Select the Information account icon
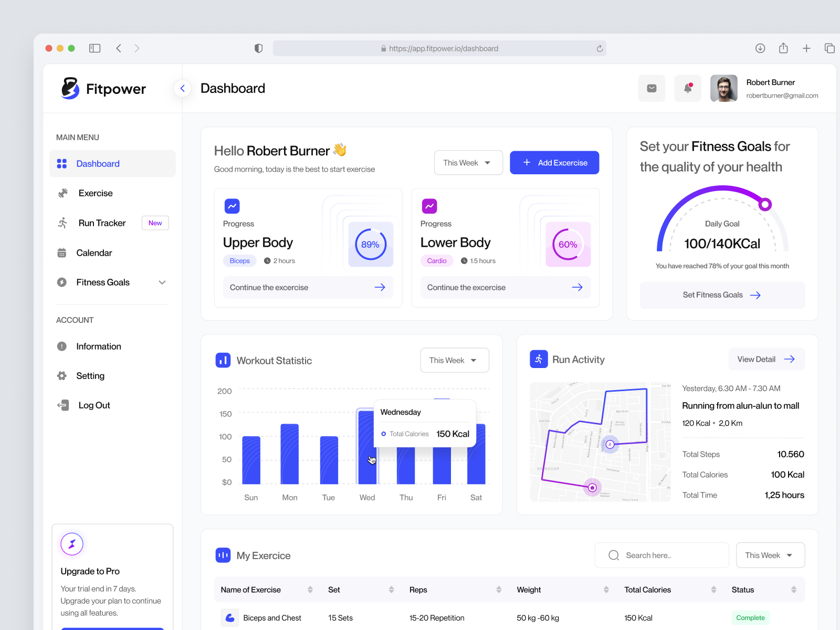The height and width of the screenshot is (630, 840). 62,346
